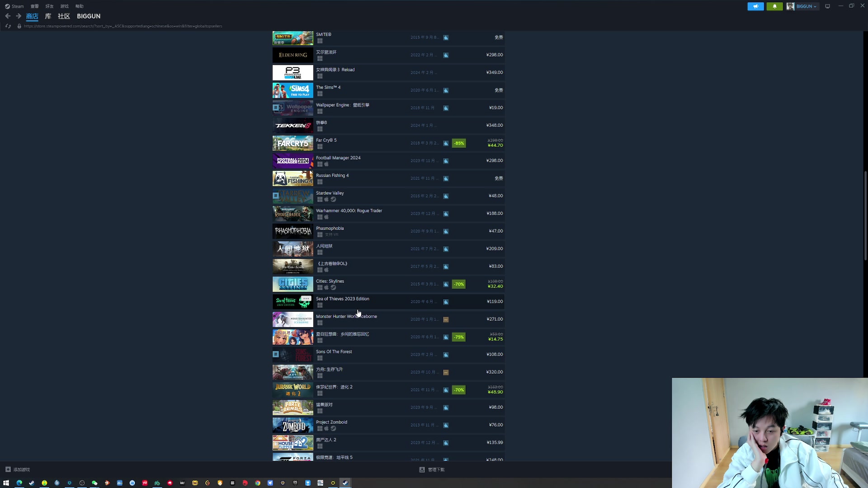Reload the store page
The height and width of the screenshot is (488, 868).
coord(8,26)
